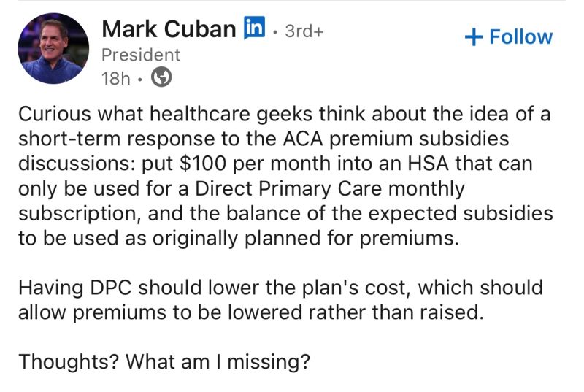Click the 3rd+ connection degree label

pyautogui.click(x=302, y=31)
